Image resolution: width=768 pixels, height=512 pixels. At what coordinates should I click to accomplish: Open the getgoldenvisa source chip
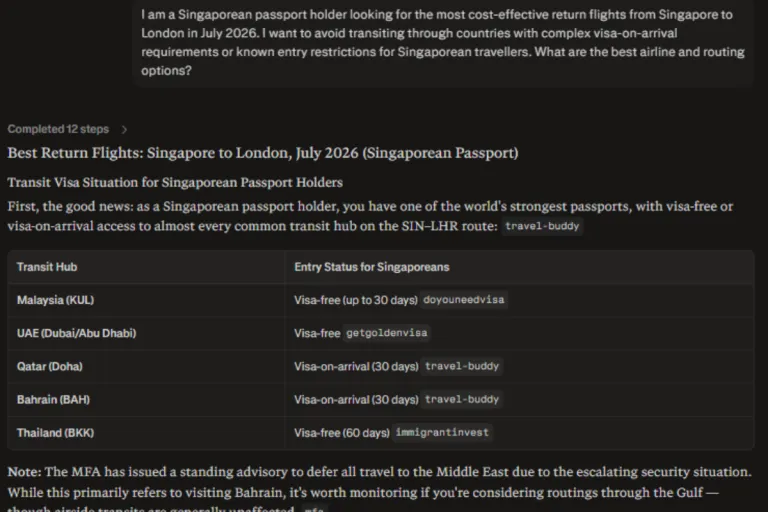tap(386, 333)
